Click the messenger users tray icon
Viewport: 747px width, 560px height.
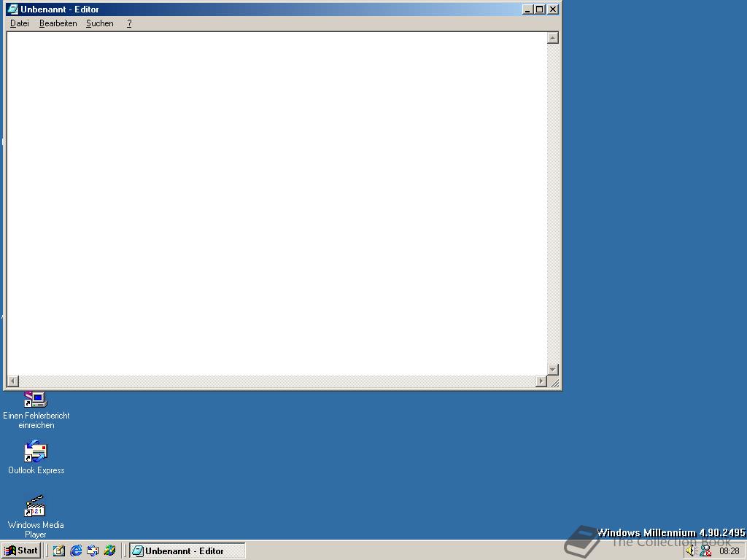point(705,551)
